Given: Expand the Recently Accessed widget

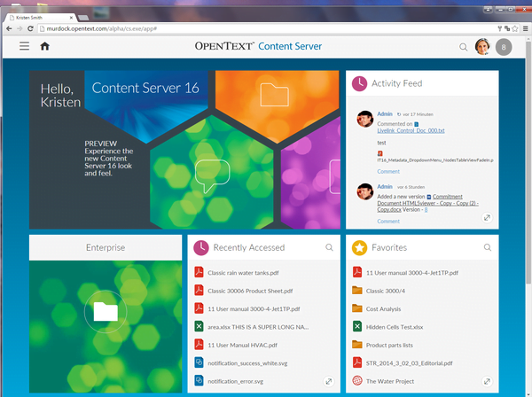Looking at the screenshot, I should pos(328,381).
